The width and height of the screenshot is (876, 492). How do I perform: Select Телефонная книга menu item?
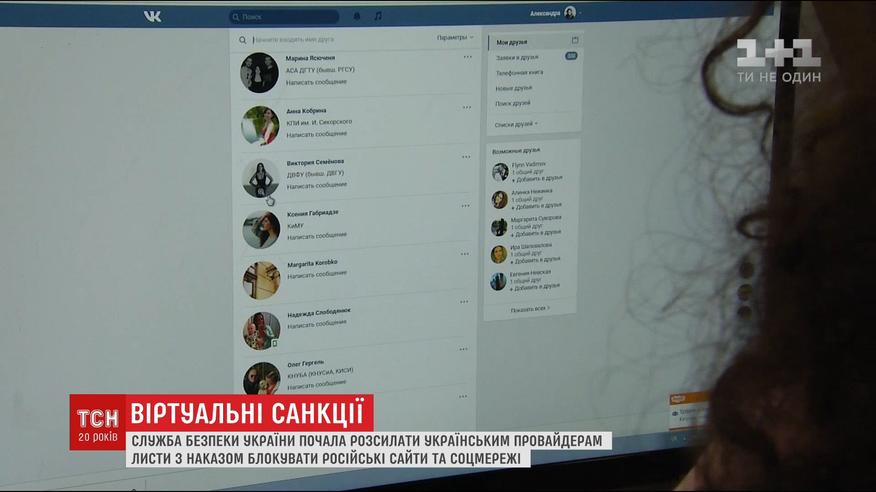[x=518, y=73]
